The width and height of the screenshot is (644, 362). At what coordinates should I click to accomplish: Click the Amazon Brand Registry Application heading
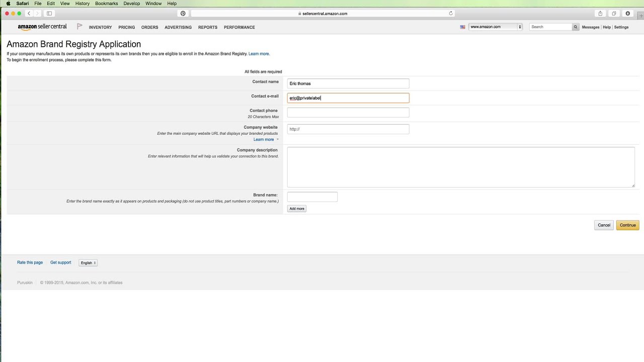[x=73, y=44]
